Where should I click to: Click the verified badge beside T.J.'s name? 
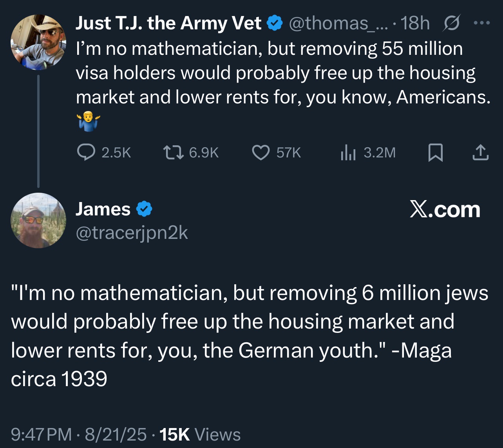[275, 23]
